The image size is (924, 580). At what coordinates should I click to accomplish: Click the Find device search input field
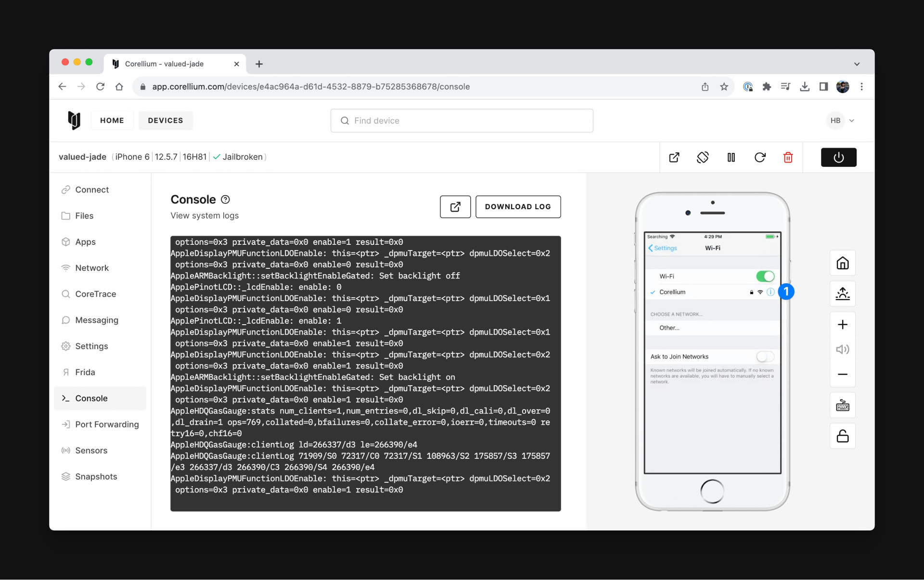(462, 120)
